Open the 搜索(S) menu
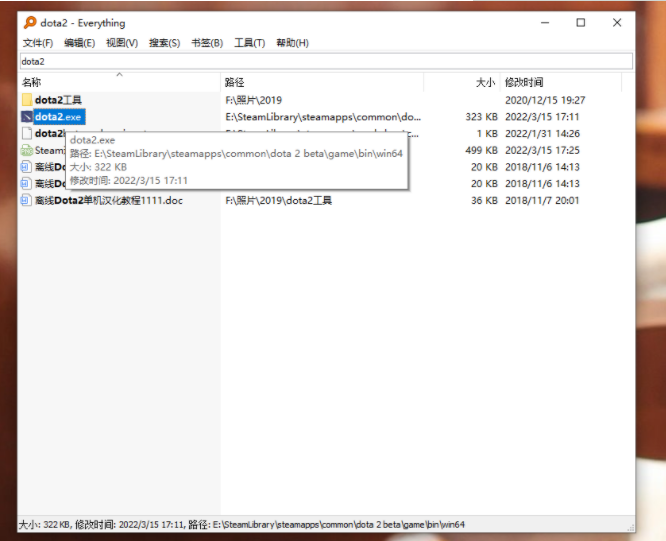The image size is (666, 541). coord(164,43)
